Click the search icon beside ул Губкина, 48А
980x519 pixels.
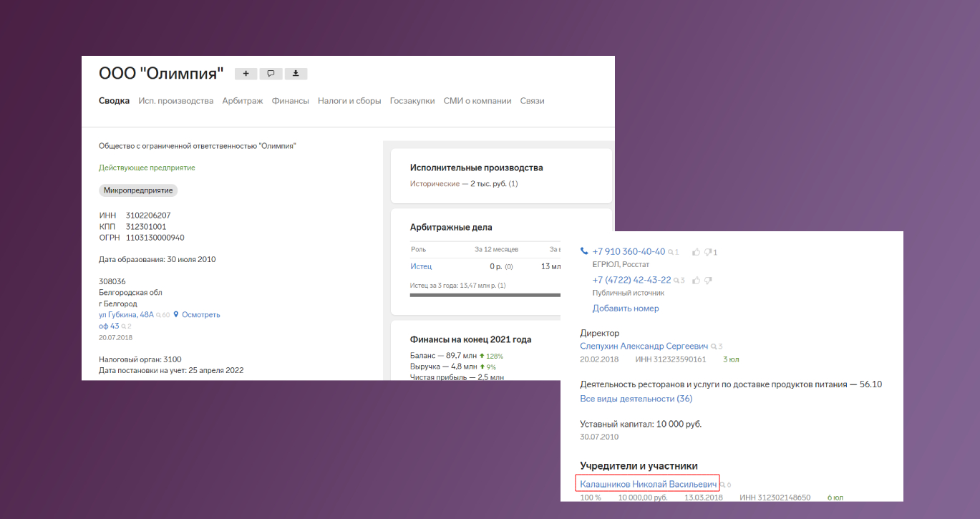[x=159, y=315]
